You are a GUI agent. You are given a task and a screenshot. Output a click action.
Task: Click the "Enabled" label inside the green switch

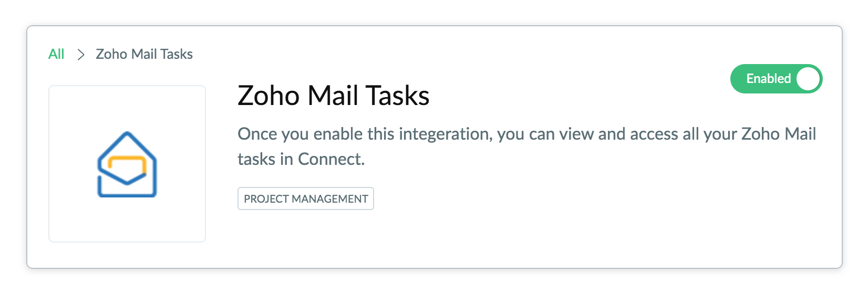pos(768,79)
